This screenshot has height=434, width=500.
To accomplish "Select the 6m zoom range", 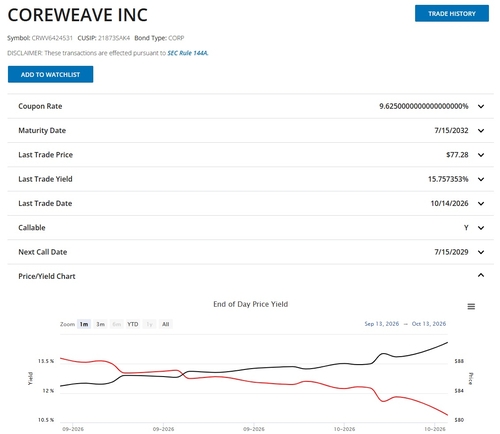I will (x=116, y=324).
